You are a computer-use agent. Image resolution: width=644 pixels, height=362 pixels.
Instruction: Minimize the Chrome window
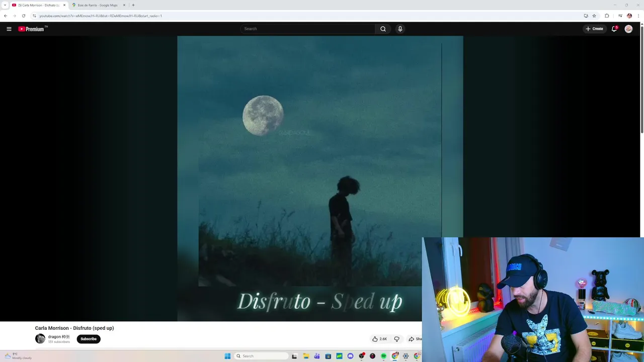[x=615, y=5]
